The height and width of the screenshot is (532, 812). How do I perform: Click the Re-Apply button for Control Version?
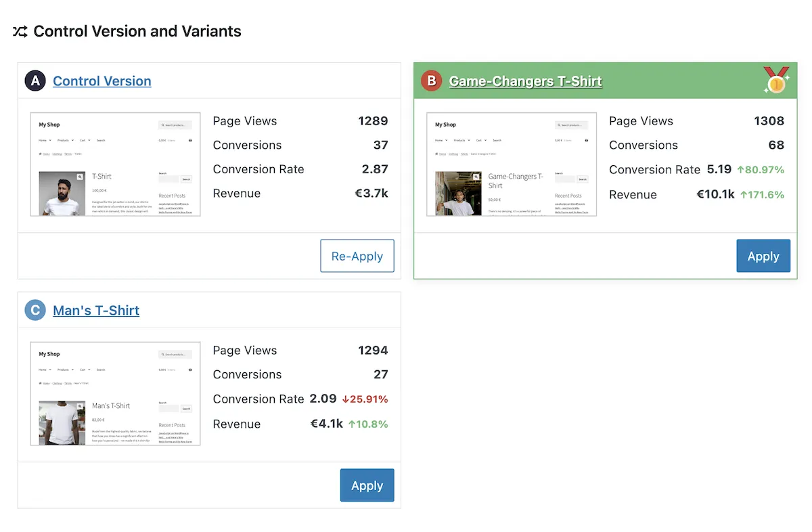pos(357,256)
